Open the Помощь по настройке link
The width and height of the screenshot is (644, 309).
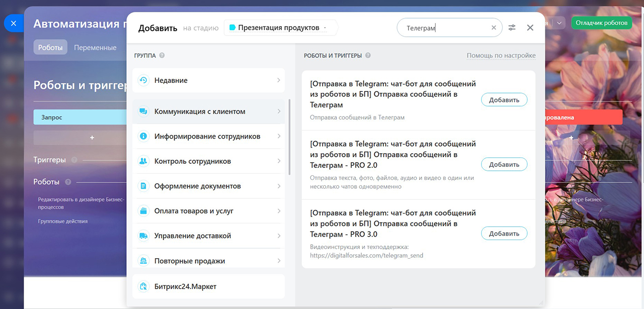501,55
